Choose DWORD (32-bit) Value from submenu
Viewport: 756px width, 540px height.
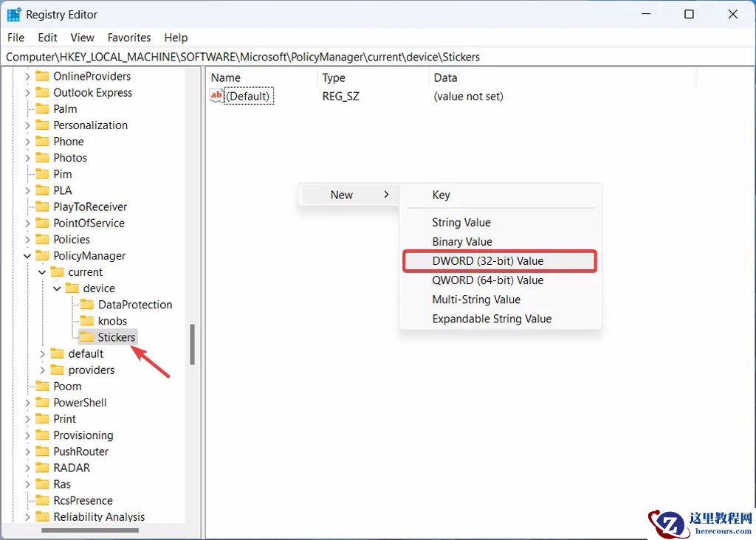coord(487,261)
